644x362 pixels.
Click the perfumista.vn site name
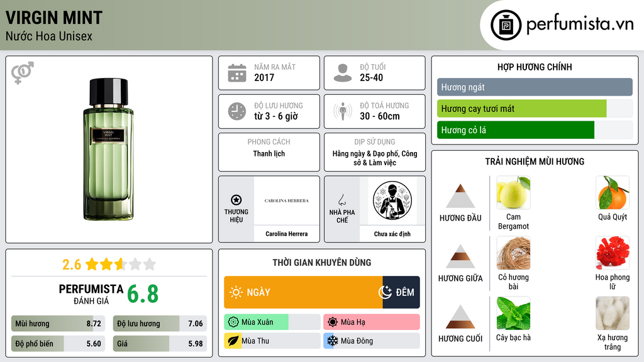coord(580,25)
